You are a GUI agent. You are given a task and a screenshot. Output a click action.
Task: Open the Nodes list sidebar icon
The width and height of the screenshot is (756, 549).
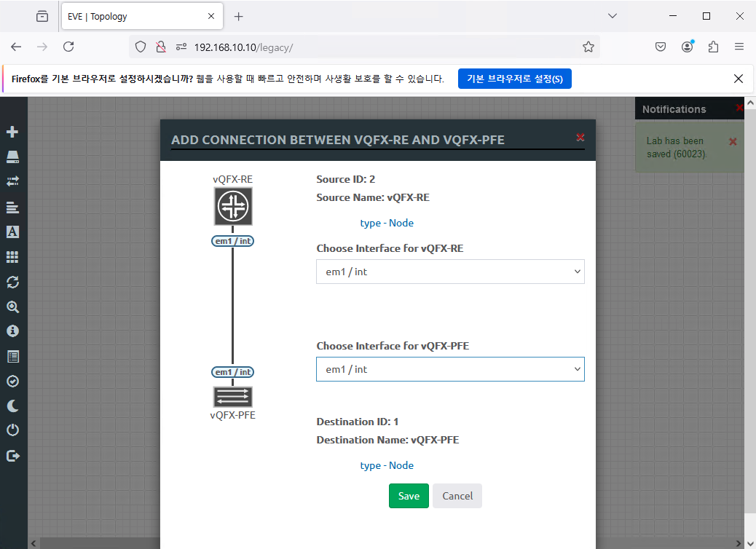12,157
